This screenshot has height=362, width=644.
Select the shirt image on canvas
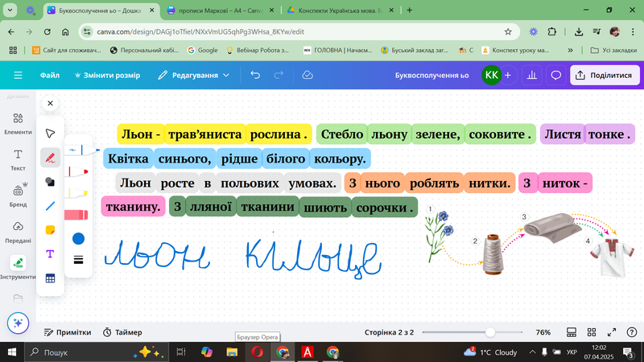click(x=612, y=258)
